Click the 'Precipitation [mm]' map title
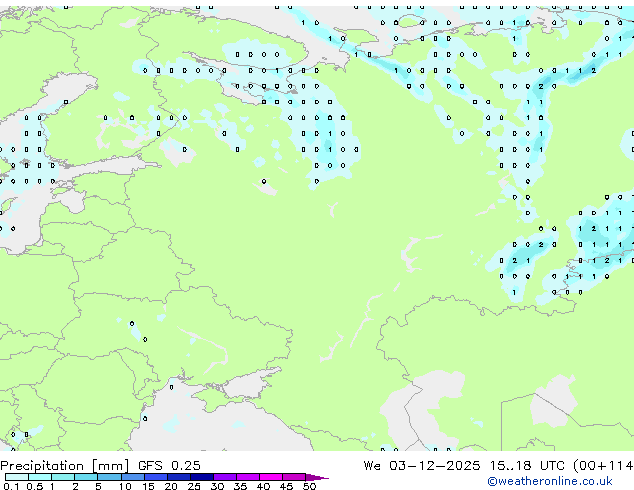 (x=65, y=466)
